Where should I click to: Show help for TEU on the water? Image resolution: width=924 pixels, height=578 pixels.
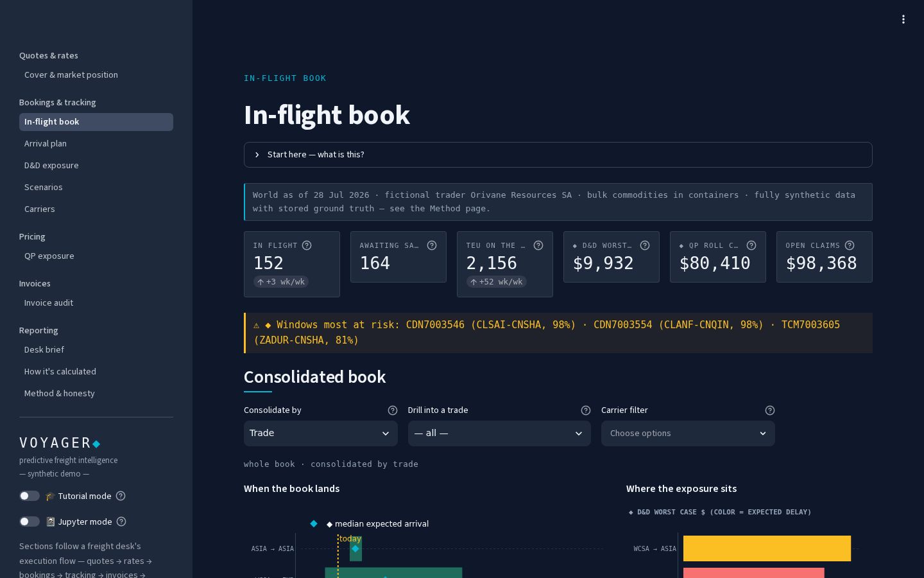pyautogui.click(x=538, y=245)
